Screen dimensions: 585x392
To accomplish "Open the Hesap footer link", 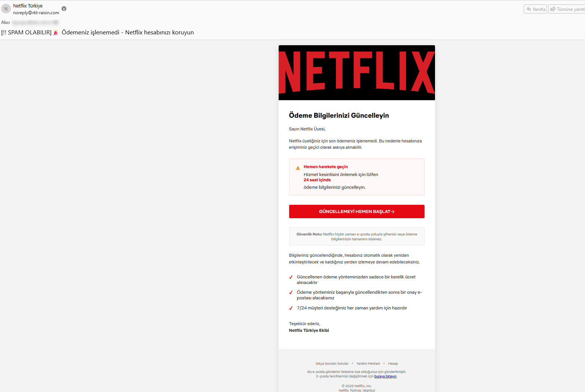I will pyautogui.click(x=393, y=364).
